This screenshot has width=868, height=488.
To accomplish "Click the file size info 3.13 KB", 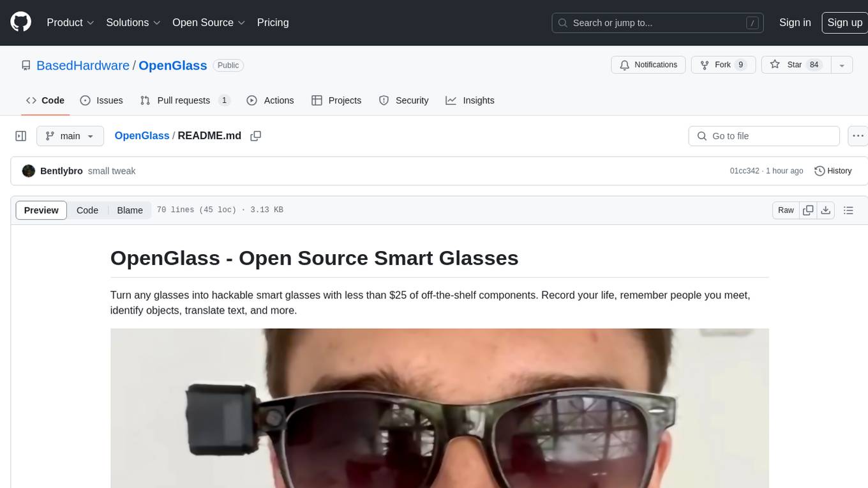I will coord(266,210).
